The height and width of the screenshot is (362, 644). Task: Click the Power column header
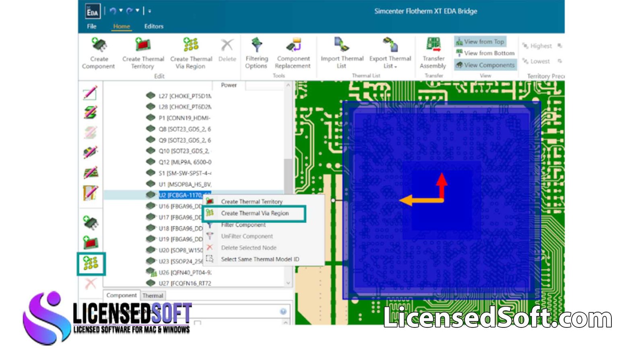click(229, 85)
